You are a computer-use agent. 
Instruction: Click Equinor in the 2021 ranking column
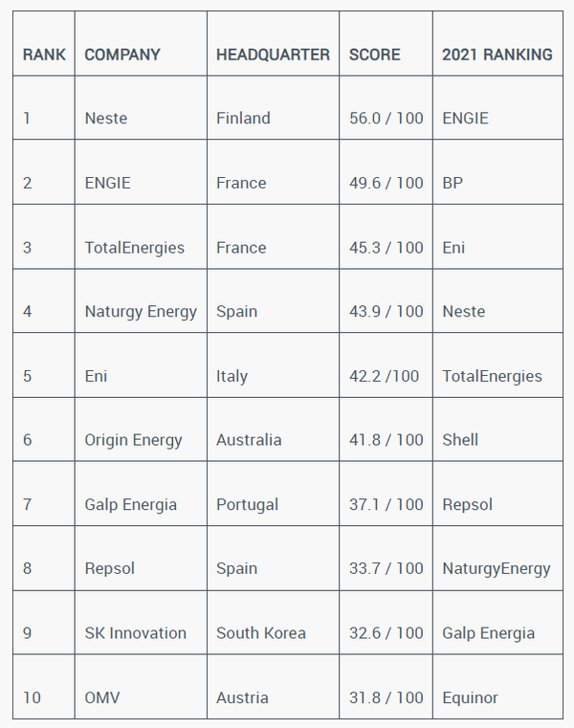[470, 697]
